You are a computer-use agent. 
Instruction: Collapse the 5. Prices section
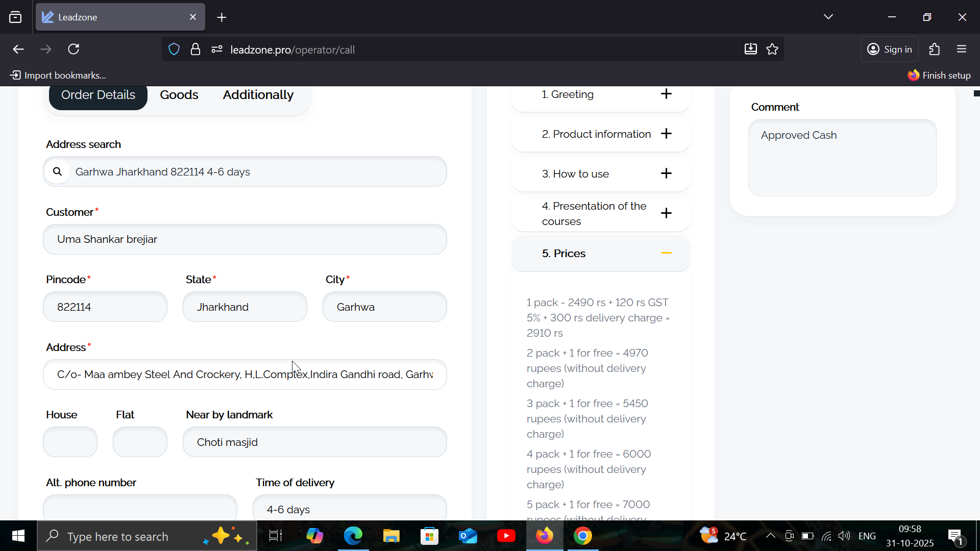[666, 254]
